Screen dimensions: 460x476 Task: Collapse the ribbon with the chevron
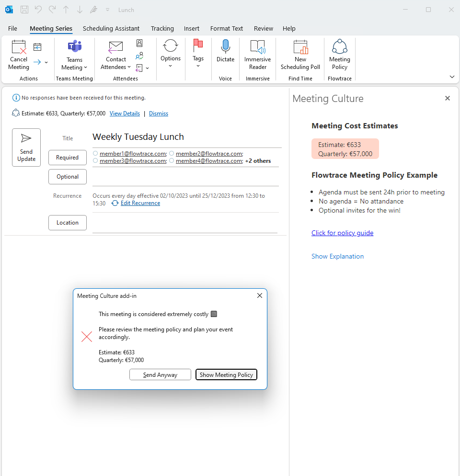click(452, 77)
